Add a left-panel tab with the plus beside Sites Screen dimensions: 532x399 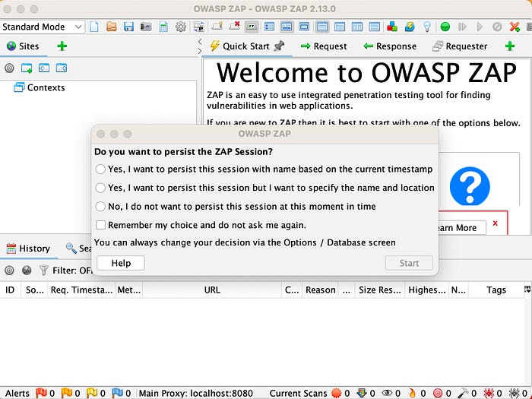click(x=62, y=46)
